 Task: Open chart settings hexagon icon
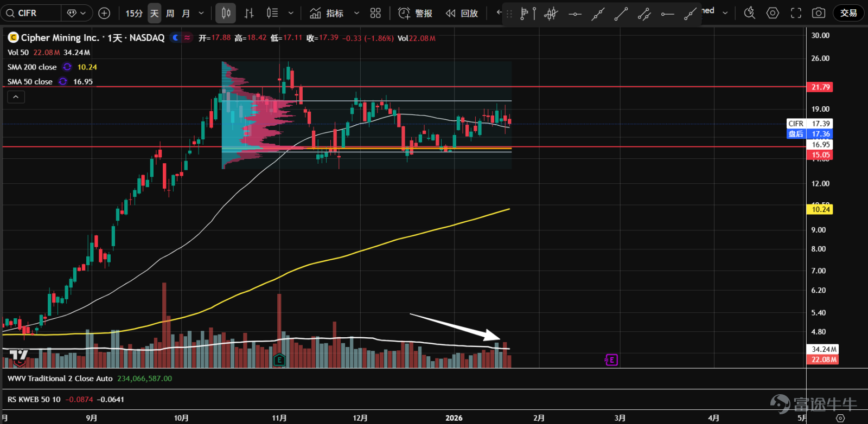773,13
